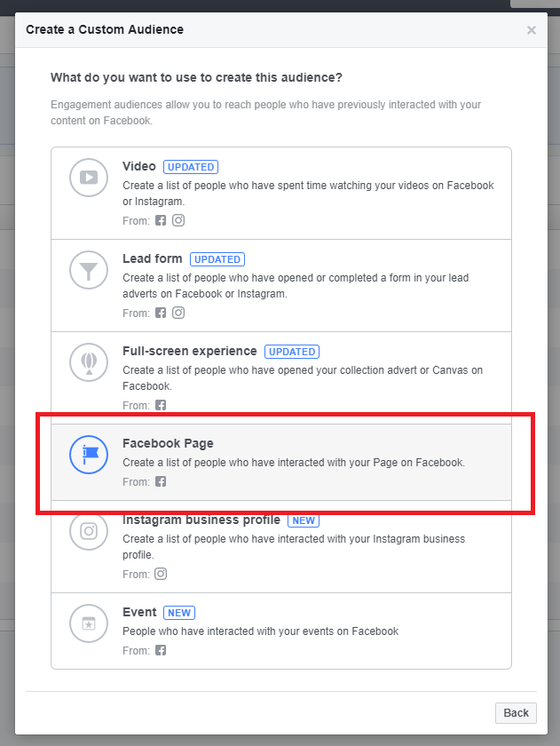
Task: Click the Instagram source icon under Lead form
Action: [x=177, y=313]
